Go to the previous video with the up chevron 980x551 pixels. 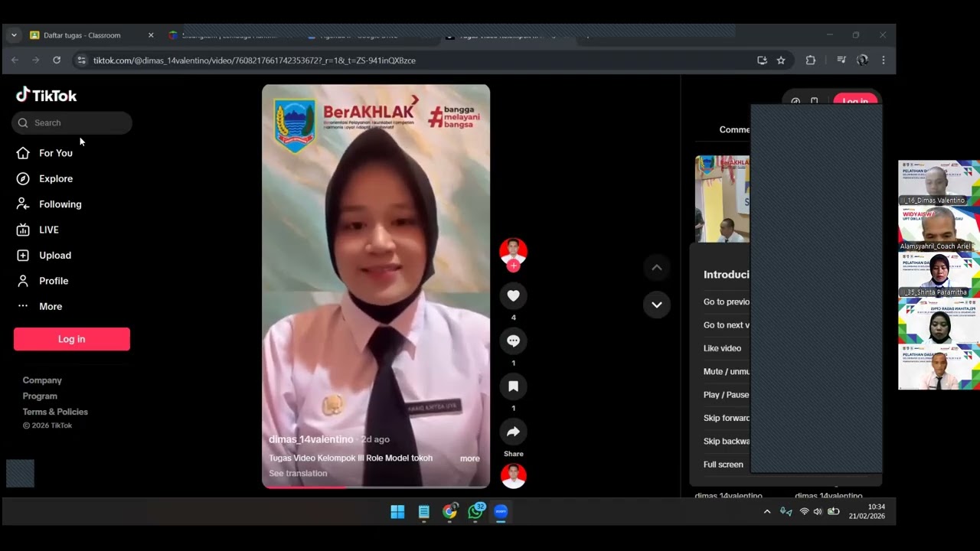click(x=656, y=267)
